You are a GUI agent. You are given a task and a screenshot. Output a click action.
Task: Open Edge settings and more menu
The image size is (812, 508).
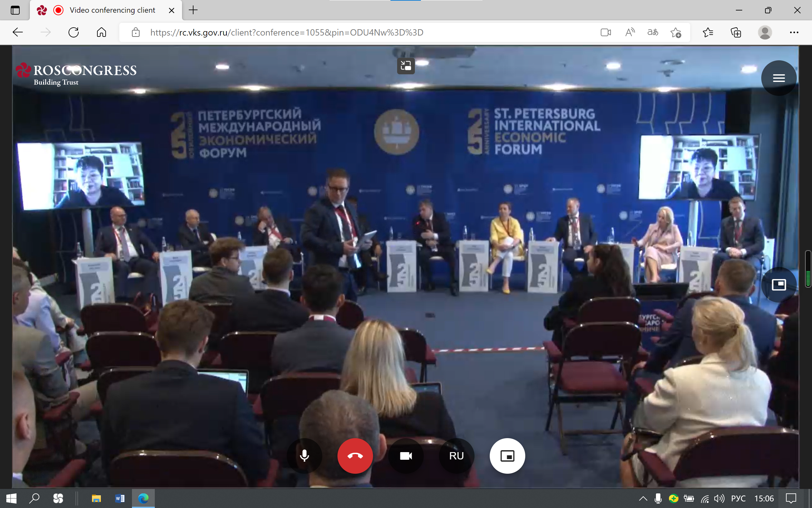(794, 32)
